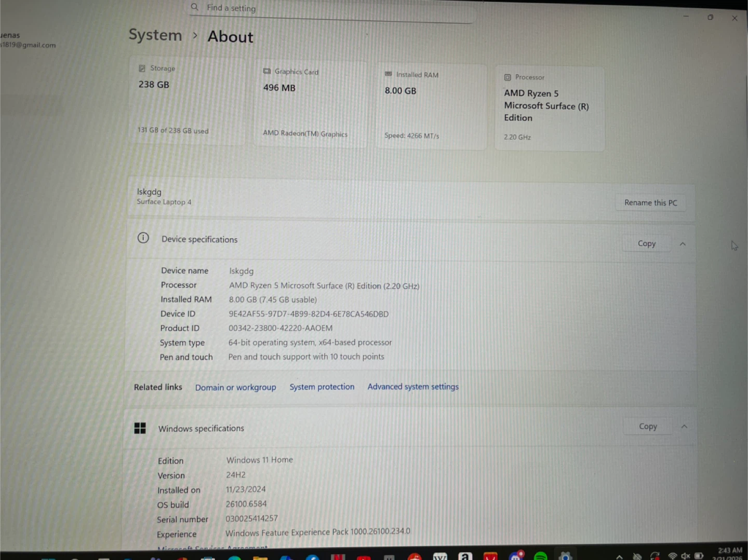The width and height of the screenshot is (748, 560).
Task: Click the Surface Laptop 4 model text
Action: (x=164, y=202)
